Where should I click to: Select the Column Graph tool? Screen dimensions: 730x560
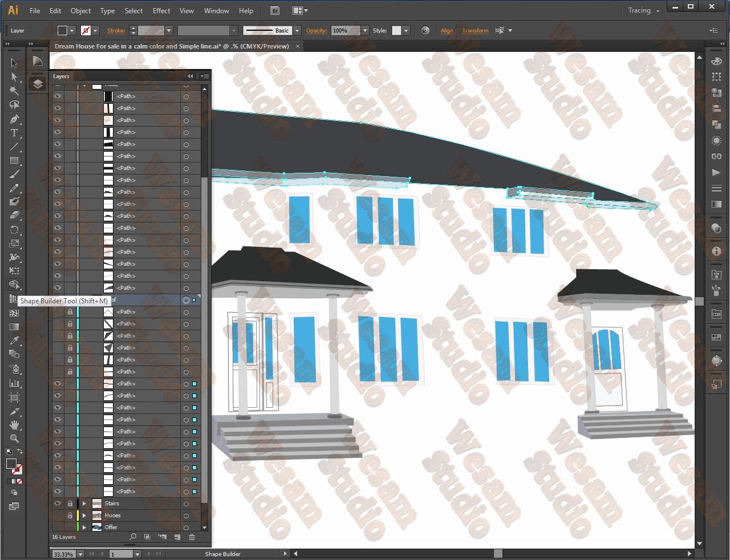pyautogui.click(x=14, y=383)
